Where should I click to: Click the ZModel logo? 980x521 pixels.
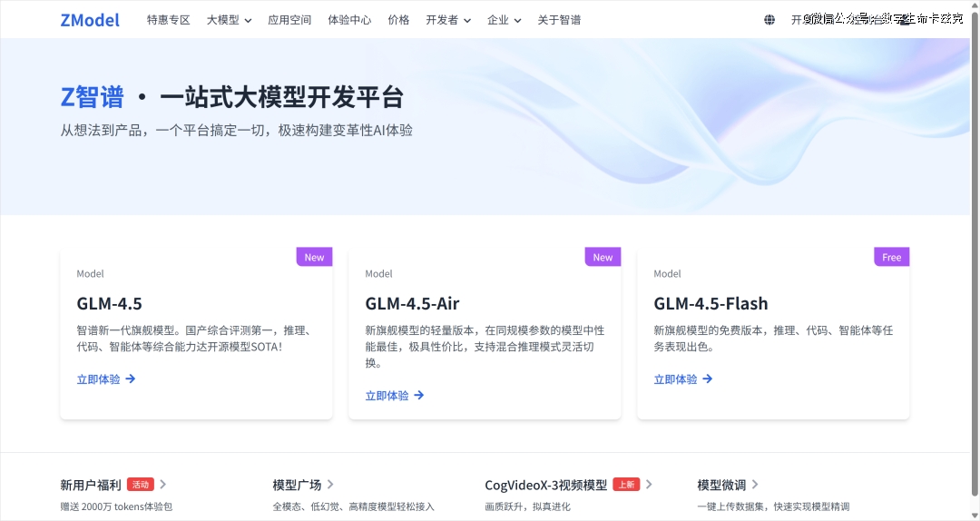(90, 20)
